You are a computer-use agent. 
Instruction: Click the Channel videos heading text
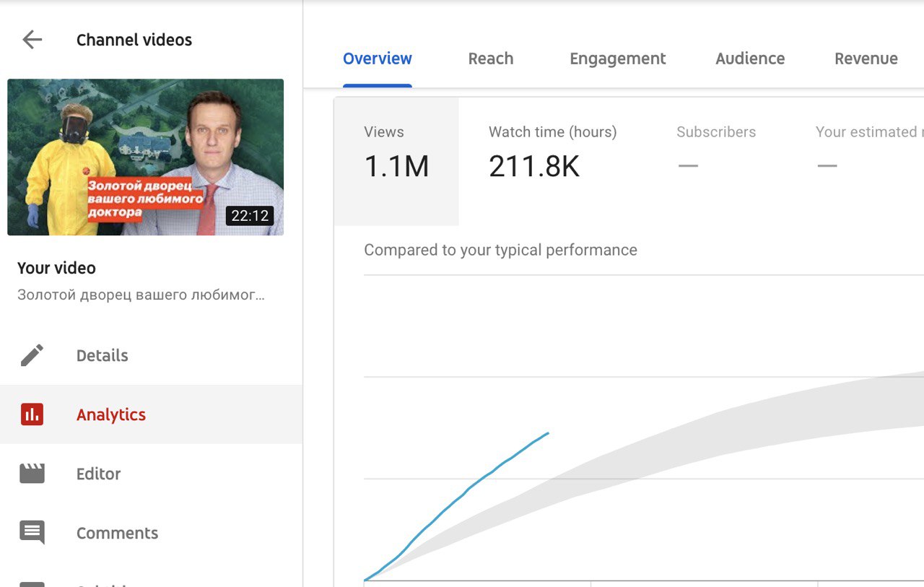(134, 40)
